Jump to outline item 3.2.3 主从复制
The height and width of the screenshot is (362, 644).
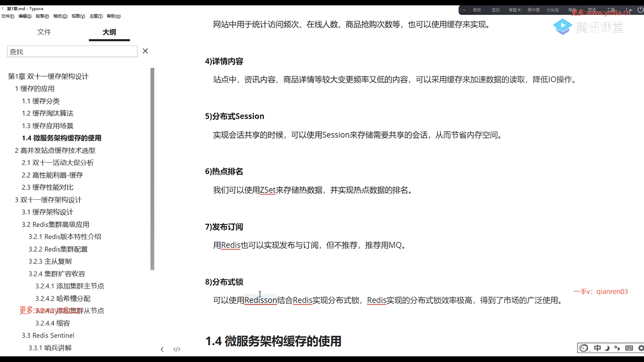[x=50, y=261]
